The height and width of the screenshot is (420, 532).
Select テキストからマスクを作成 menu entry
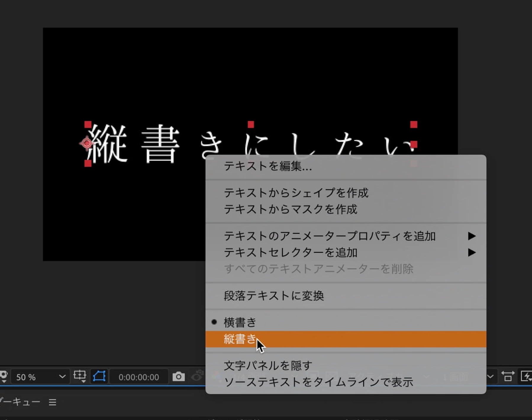point(346,209)
